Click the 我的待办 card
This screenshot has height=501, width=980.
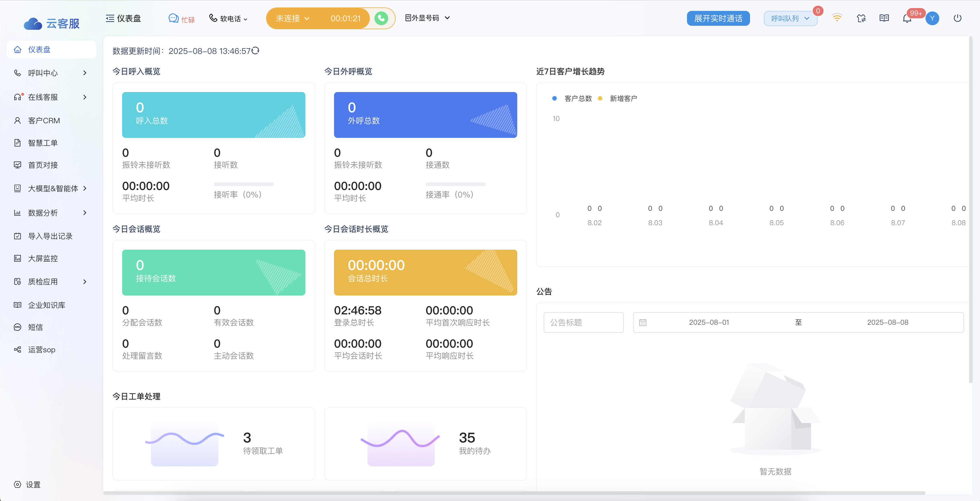point(425,444)
